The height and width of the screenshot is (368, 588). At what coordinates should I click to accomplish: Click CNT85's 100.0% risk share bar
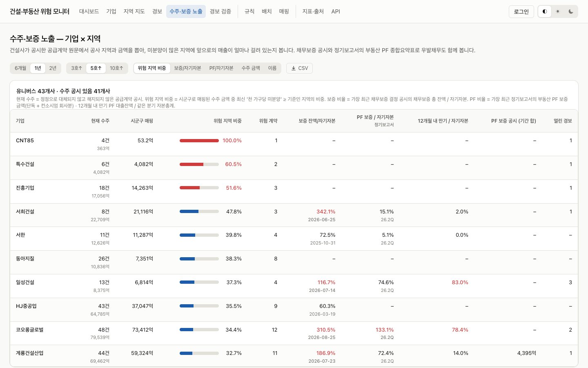[x=199, y=141]
